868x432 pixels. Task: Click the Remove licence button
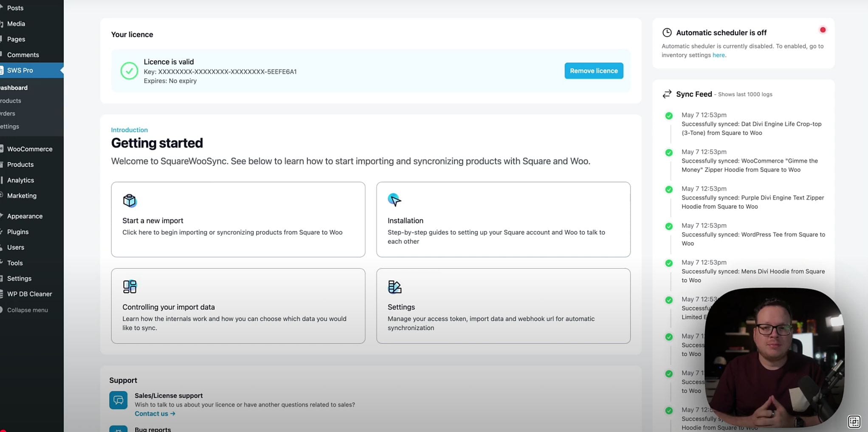pos(593,70)
